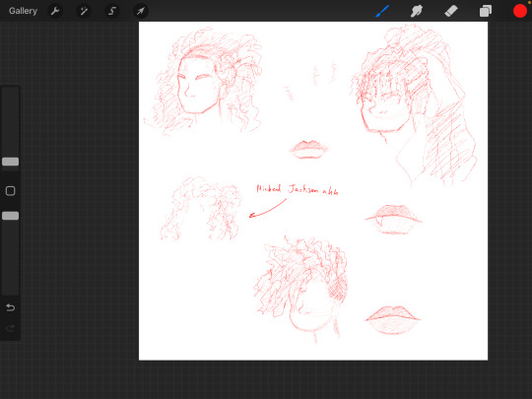Click the upper track of size slider

point(10,121)
